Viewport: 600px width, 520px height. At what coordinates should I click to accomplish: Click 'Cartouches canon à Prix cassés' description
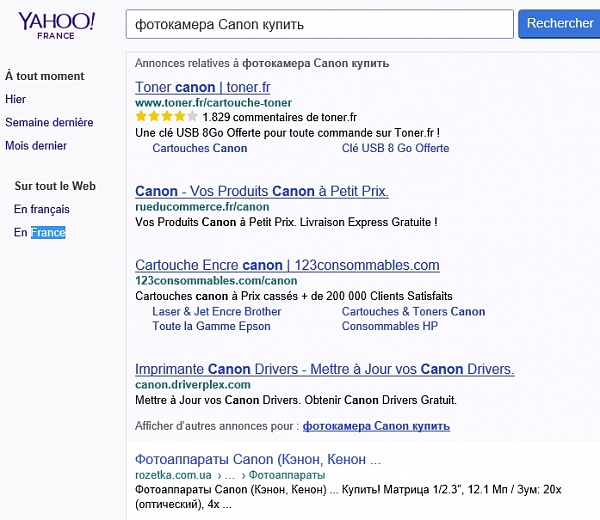coord(293,296)
